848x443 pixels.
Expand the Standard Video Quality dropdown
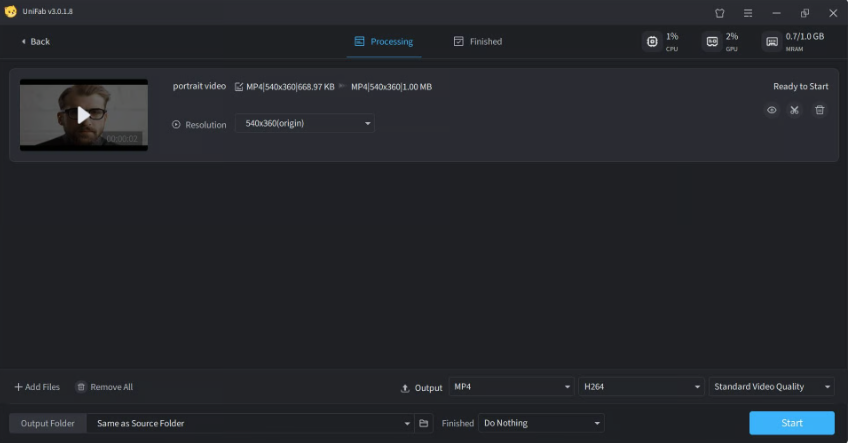tap(772, 387)
